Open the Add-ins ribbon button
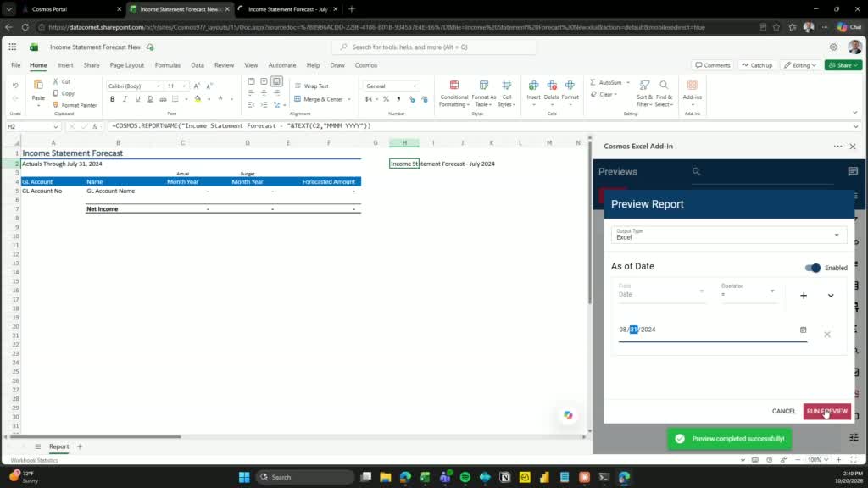This screenshot has width=868, height=488. 692,91
